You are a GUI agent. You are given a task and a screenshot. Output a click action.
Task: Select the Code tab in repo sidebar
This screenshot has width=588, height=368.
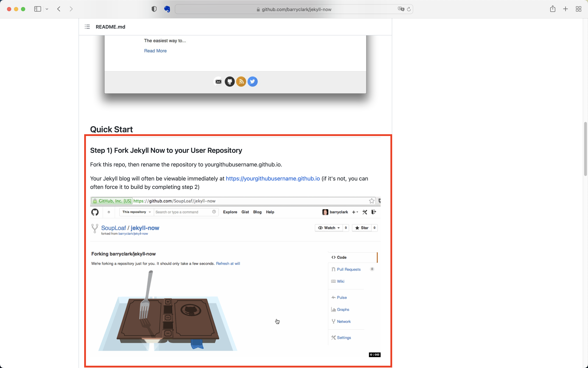pyautogui.click(x=353, y=257)
